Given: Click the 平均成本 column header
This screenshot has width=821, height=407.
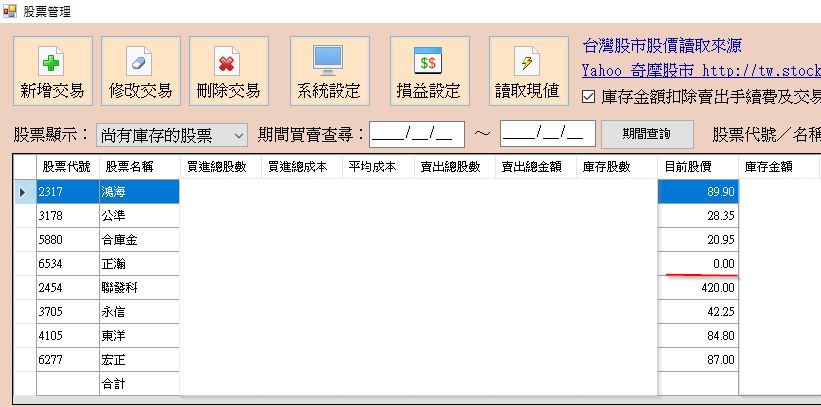Looking at the screenshot, I should (378, 167).
